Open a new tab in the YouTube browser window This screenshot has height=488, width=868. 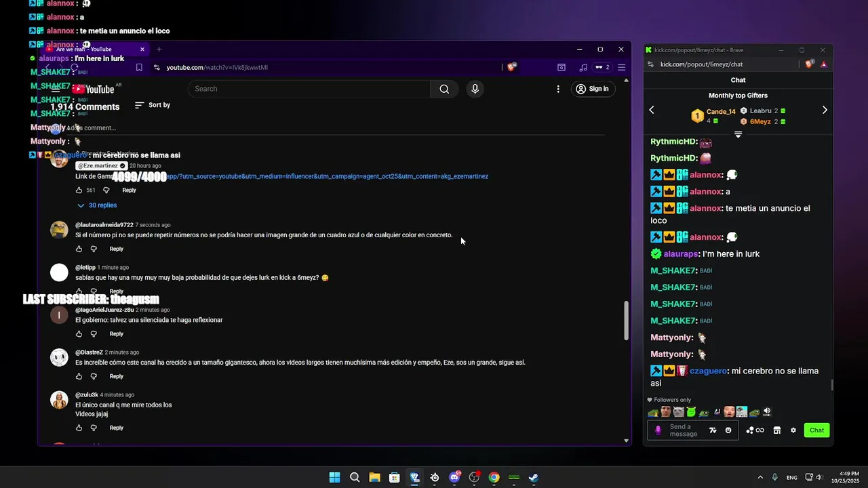159,49
